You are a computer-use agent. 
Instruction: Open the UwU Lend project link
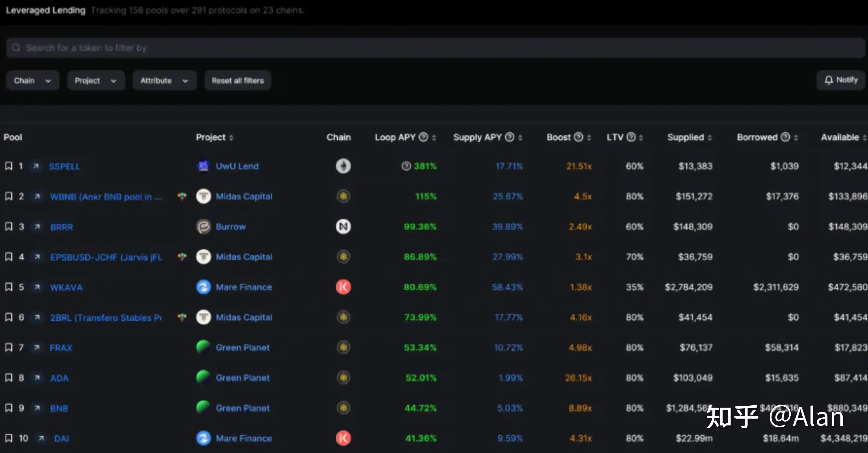tap(237, 166)
